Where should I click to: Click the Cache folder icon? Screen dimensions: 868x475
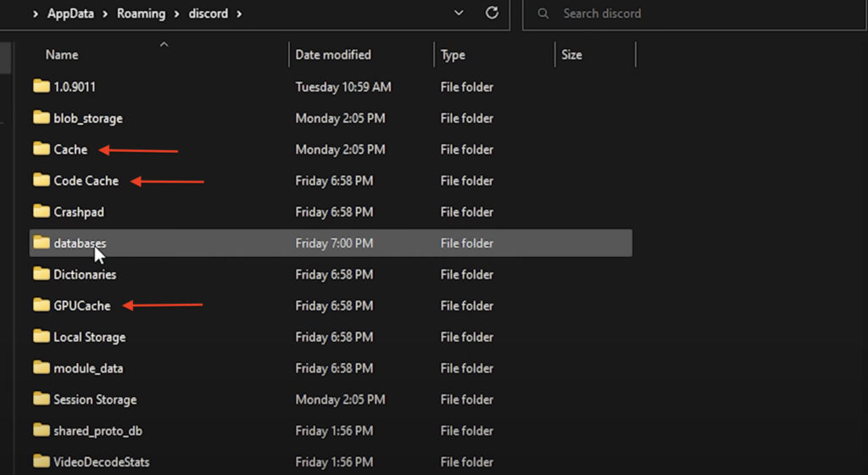coord(42,149)
